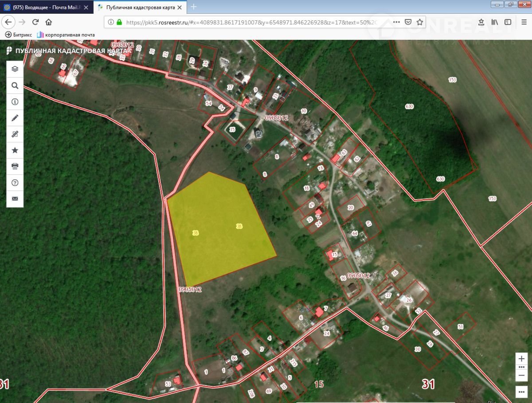Open a new browser tab
The image size is (532, 403).
coord(194,7)
